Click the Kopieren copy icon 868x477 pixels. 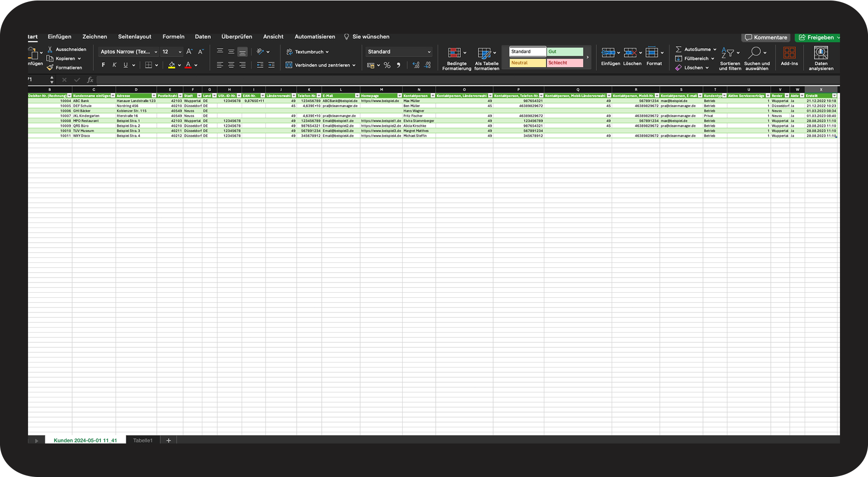tap(50, 58)
